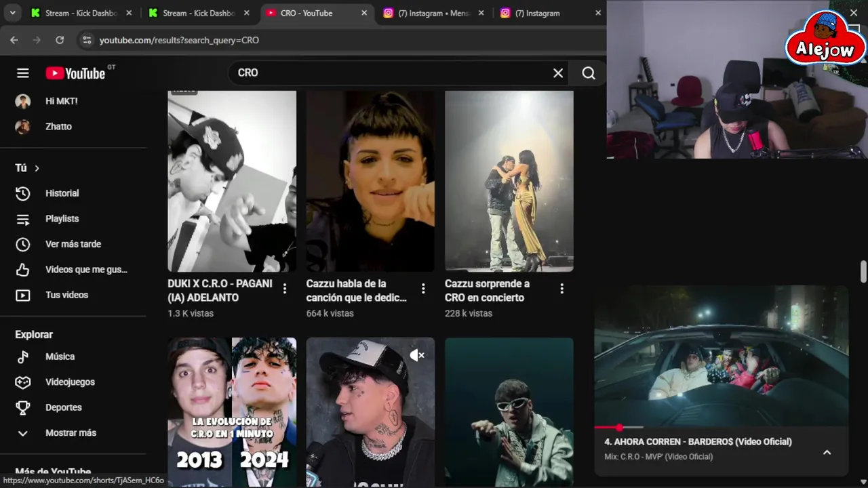
Task: Click the browser forward arrow
Action: 37,40
